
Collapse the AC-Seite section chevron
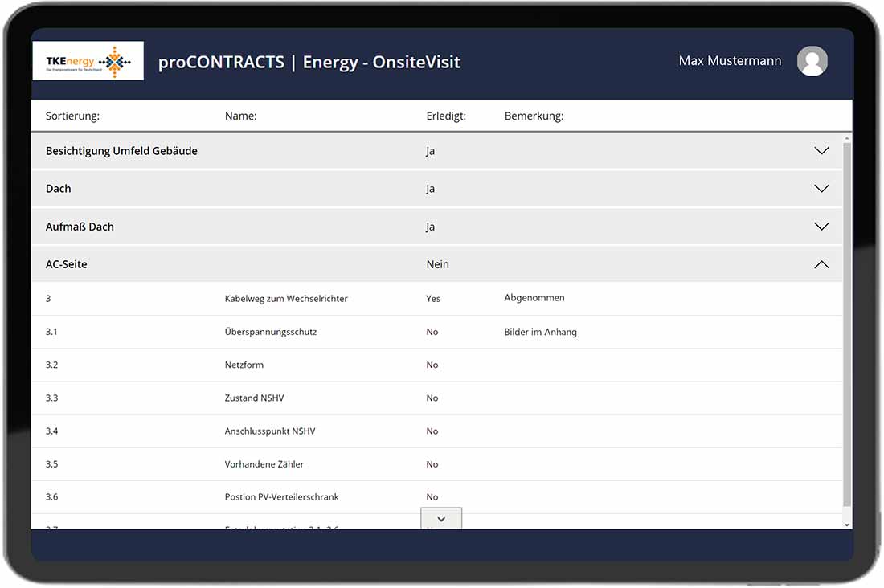point(821,264)
